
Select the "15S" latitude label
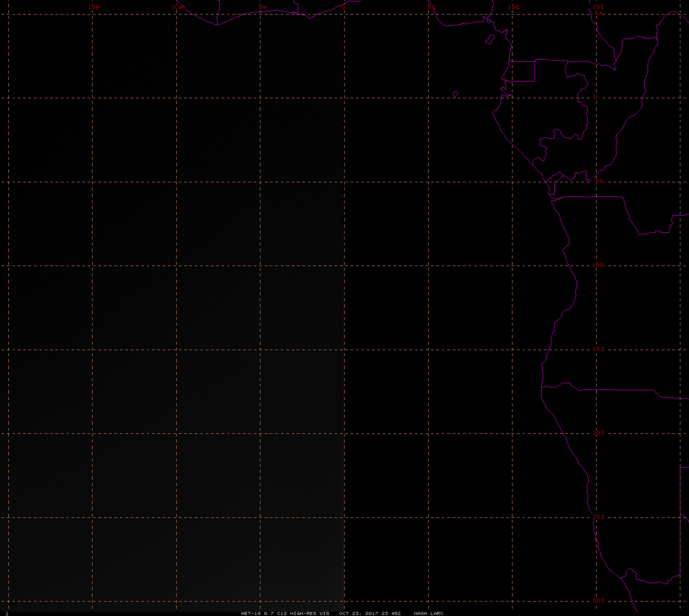coord(599,349)
